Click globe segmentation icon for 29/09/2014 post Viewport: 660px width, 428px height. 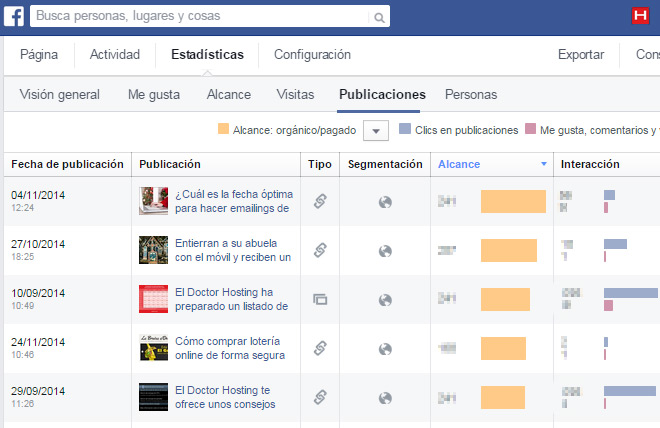point(385,398)
